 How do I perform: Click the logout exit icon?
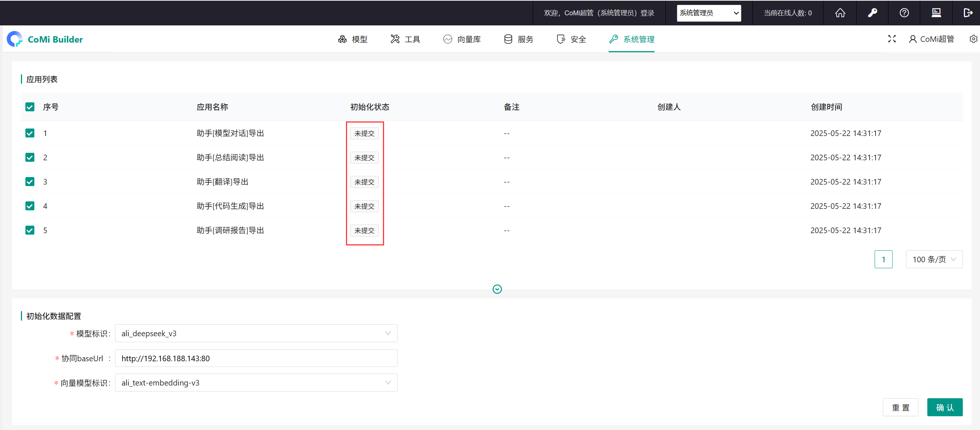click(967, 13)
